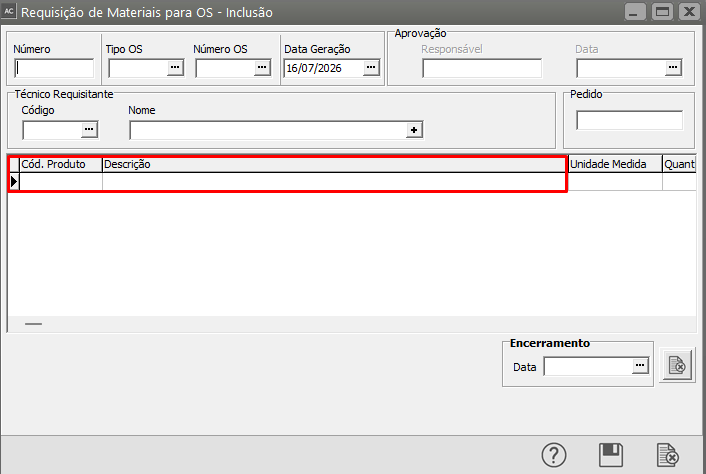The height and width of the screenshot is (474, 706).
Task: Click the Data Geração field showing 16/07/2026
Action: pyautogui.click(x=324, y=68)
